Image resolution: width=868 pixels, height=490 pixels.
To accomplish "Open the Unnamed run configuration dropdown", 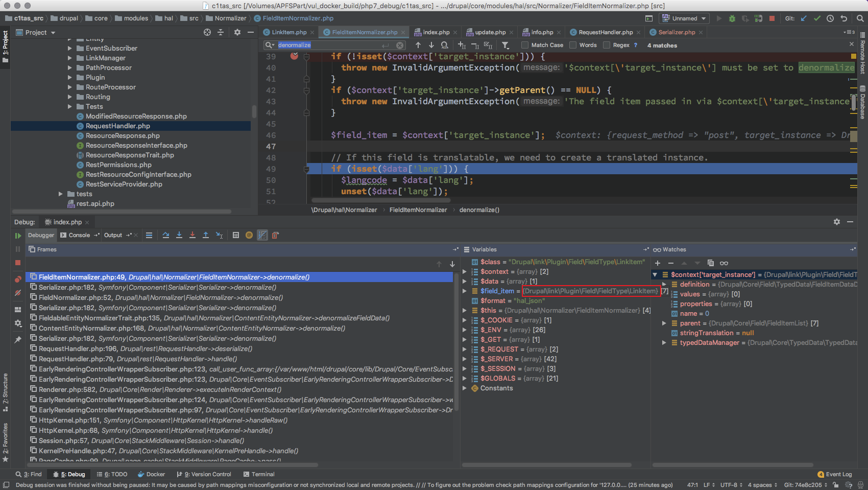I will click(684, 18).
